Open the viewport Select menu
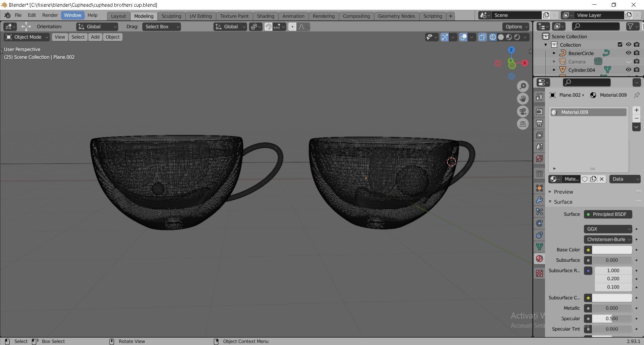The height and width of the screenshot is (345, 644). click(x=78, y=37)
